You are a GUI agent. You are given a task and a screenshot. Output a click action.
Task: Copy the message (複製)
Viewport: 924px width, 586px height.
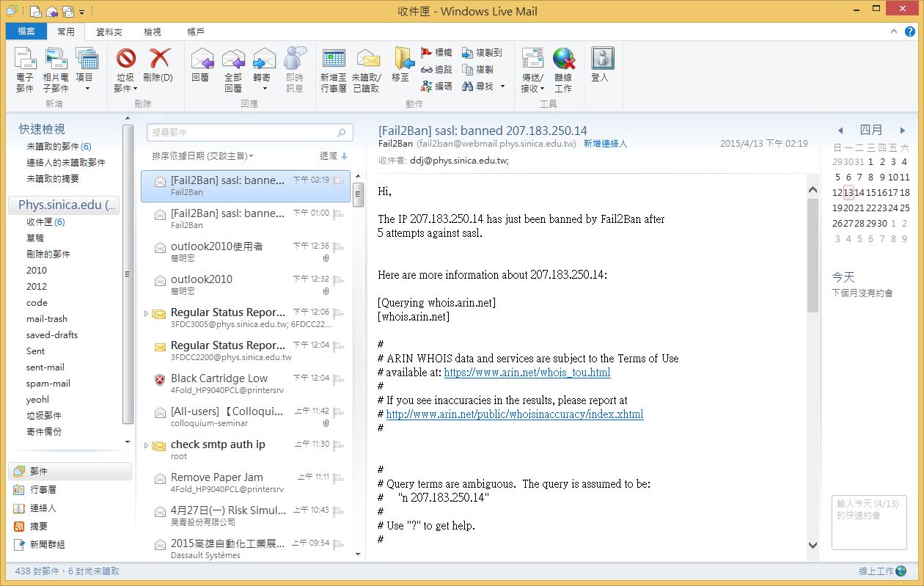coord(477,70)
